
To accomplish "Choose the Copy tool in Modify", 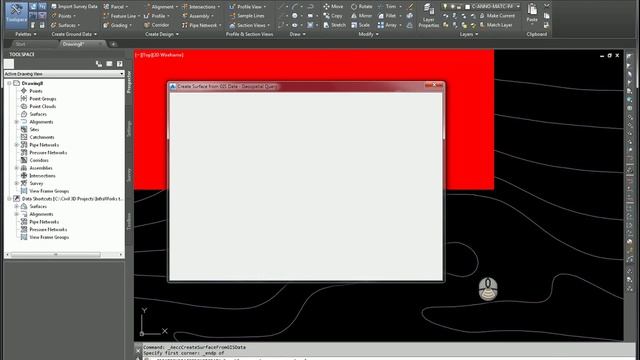I will [x=333, y=16].
